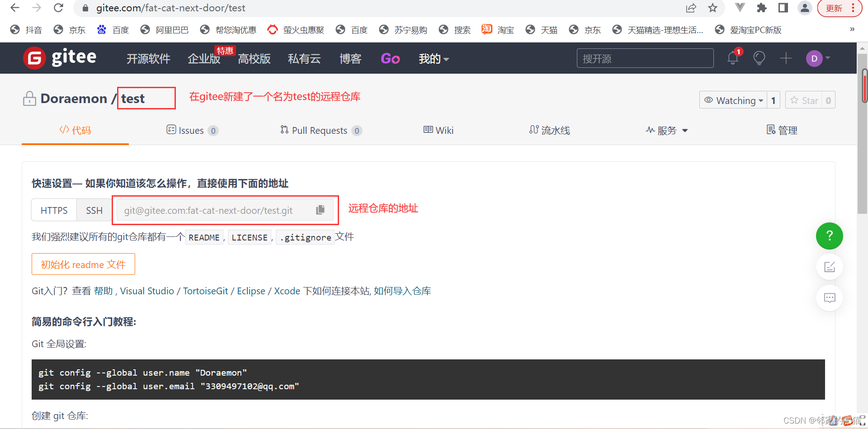Open the 阿里巴巴 bookmark
The image size is (868, 429).
point(165,30)
